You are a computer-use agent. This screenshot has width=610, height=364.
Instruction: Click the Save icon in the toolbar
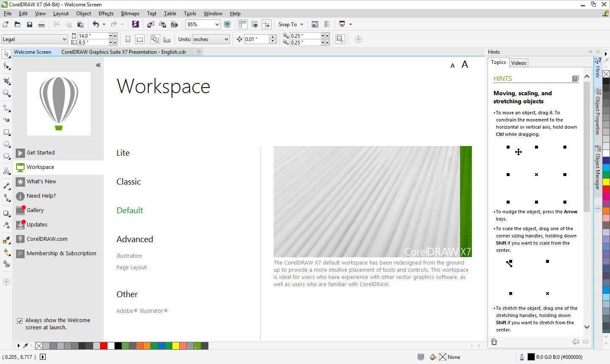click(x=29, y=25)
